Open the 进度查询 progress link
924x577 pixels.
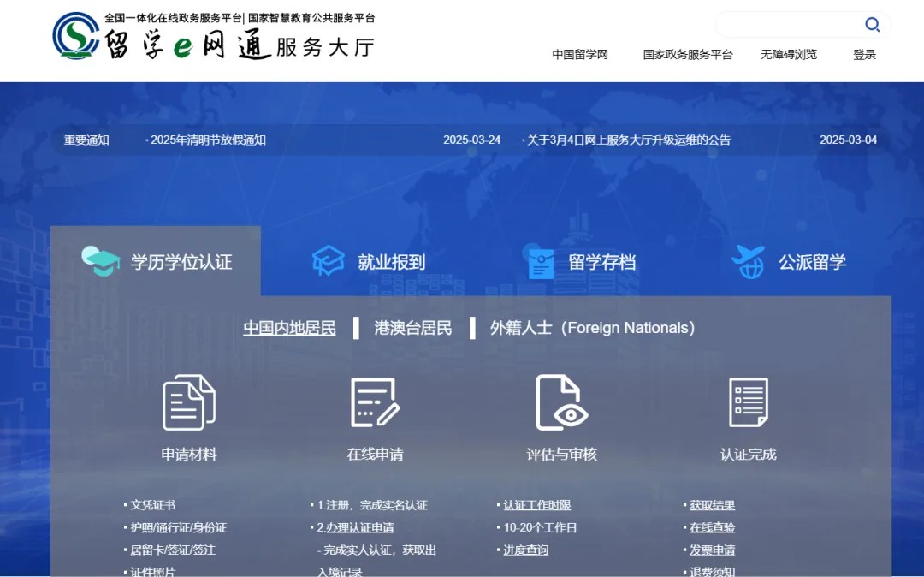coord(525,550)
